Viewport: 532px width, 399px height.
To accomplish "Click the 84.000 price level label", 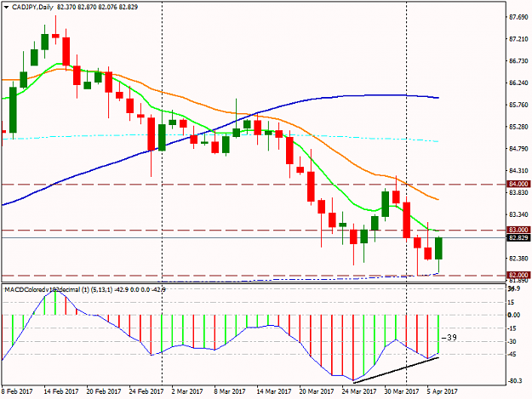I will [518, 184].
